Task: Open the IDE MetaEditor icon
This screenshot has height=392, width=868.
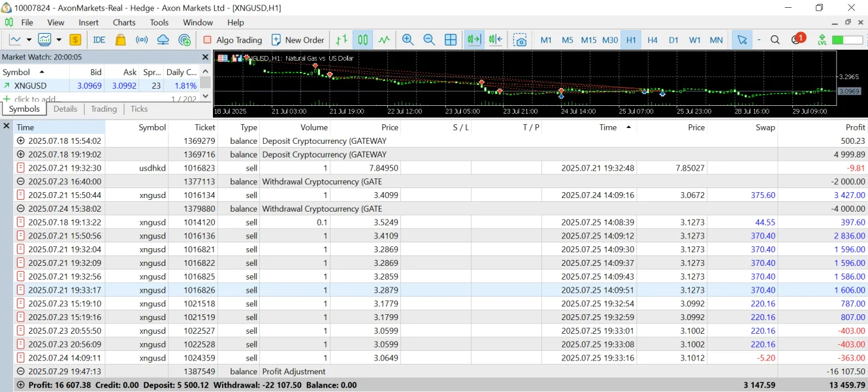Action: click(99, 40)
